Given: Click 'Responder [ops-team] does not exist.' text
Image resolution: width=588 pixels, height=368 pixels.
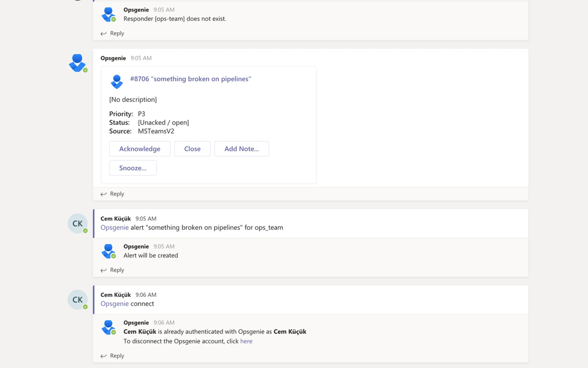Looking at the screenshot, I should coord(175,19).
